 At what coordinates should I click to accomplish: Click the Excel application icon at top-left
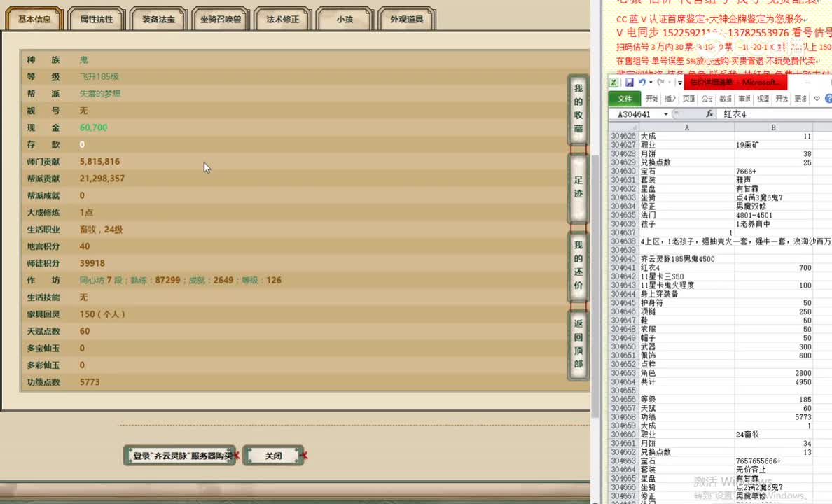click(x=613, y=82)
